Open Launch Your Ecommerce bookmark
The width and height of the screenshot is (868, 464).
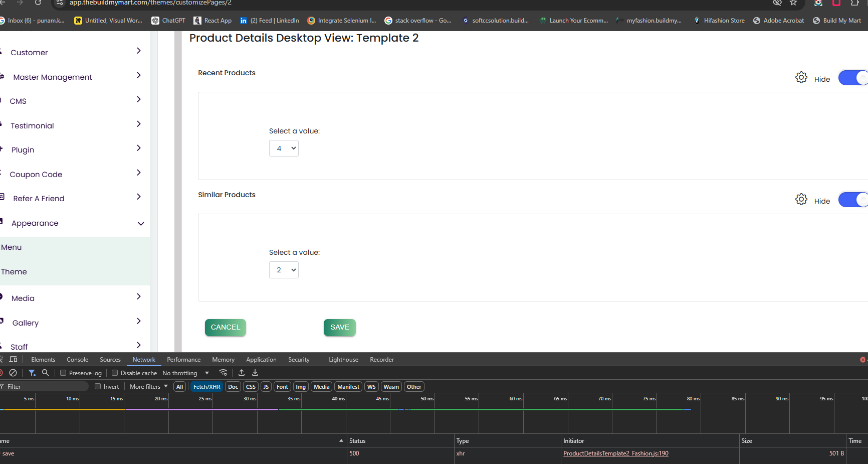coord(574,21)
